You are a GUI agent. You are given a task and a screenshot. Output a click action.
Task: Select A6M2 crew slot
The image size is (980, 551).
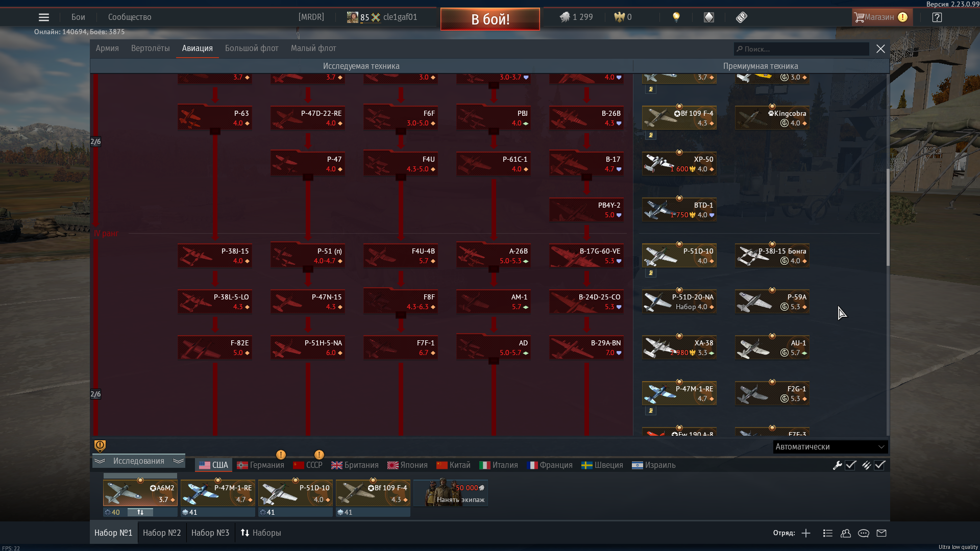tap(140, 493)
